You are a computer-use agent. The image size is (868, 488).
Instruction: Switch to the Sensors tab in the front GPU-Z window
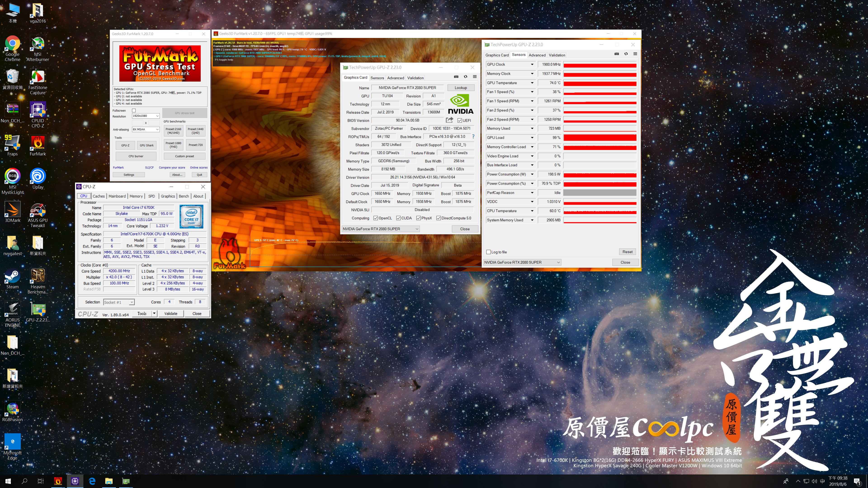point(377,78)
